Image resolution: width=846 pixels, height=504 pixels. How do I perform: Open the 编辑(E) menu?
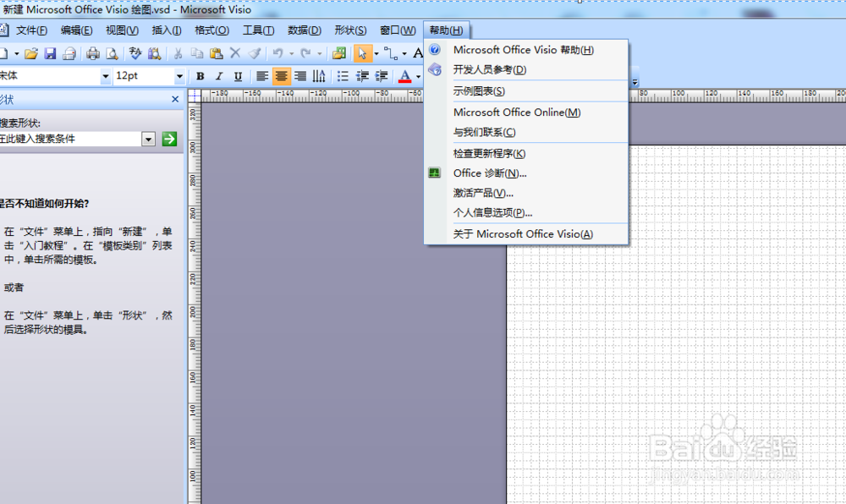click(x=77, y=30)
